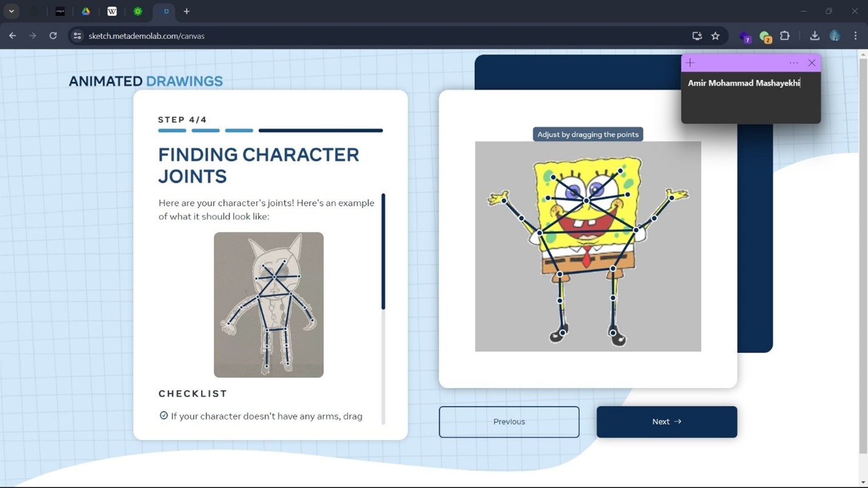Screen dimensions: 868x488
Task: Click the second light-blue progress step segment
Action: pos(206,130)
